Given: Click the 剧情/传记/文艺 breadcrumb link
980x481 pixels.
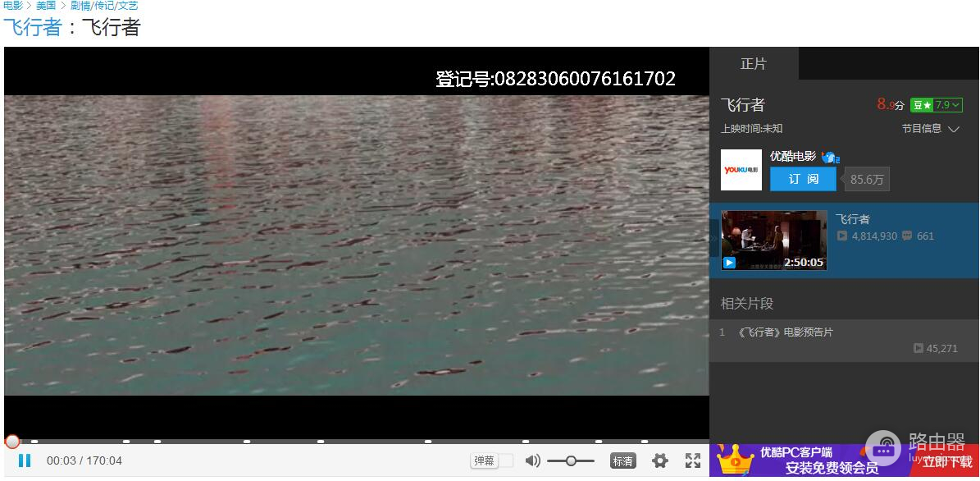Looking at the screenshot, I should point(103,6).
